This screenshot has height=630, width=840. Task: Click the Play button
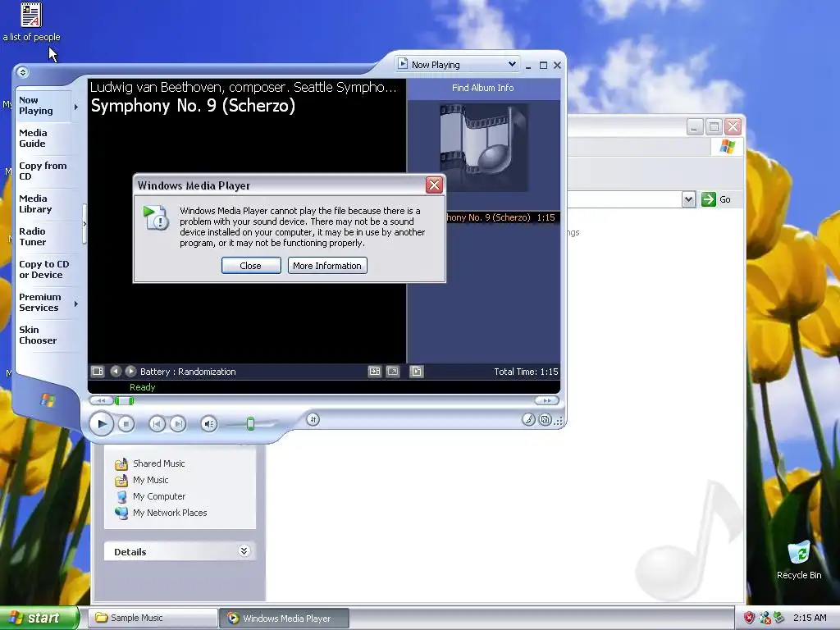coord(101,424)
